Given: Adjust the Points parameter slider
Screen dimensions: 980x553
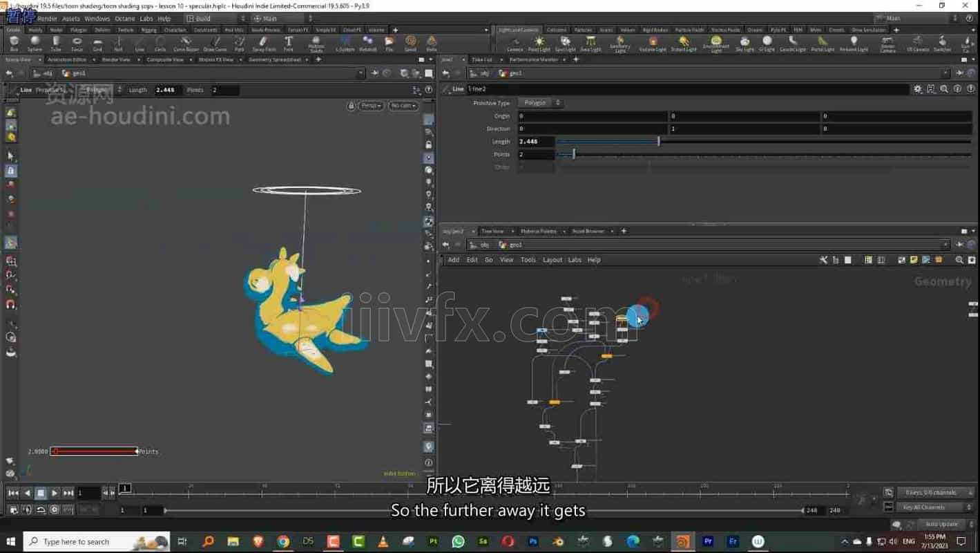Looking at the screenshot, I should tap(764, 154).
